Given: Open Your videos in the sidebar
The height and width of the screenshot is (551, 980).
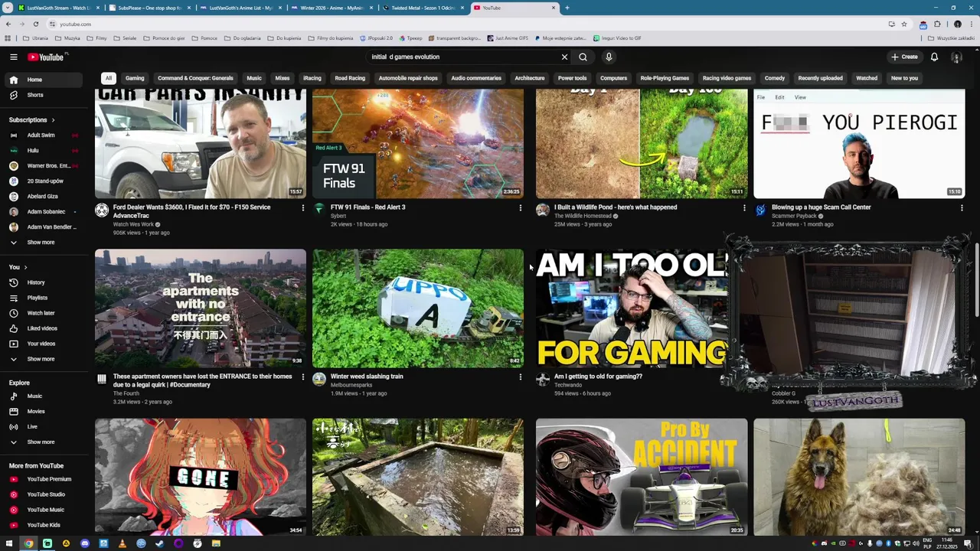Looking at the screenshot, I should coord(43,344).
